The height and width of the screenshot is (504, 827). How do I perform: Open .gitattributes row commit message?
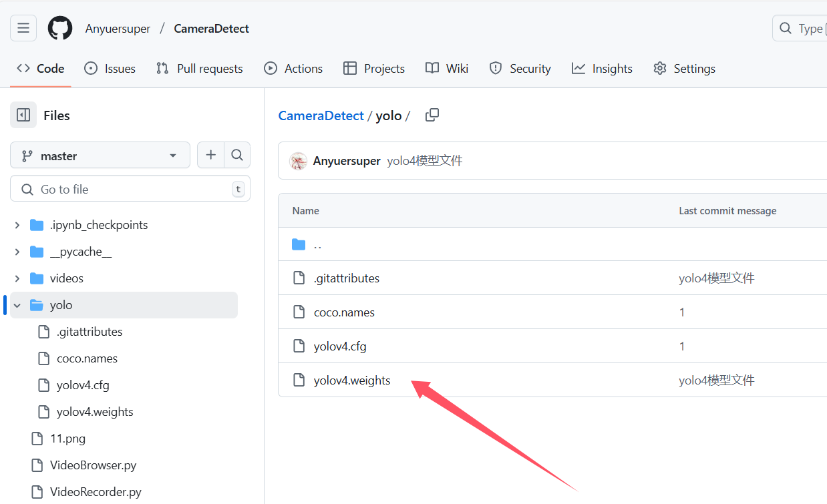[717, 278]
